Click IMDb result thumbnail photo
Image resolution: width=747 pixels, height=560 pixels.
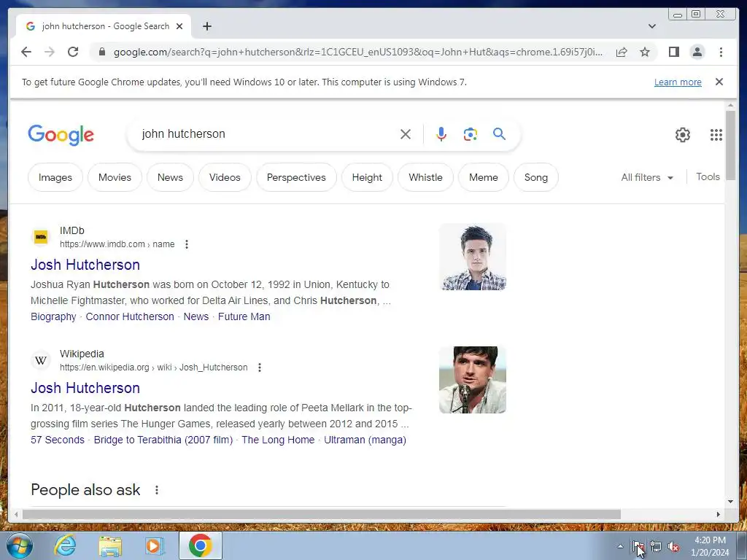473,257
